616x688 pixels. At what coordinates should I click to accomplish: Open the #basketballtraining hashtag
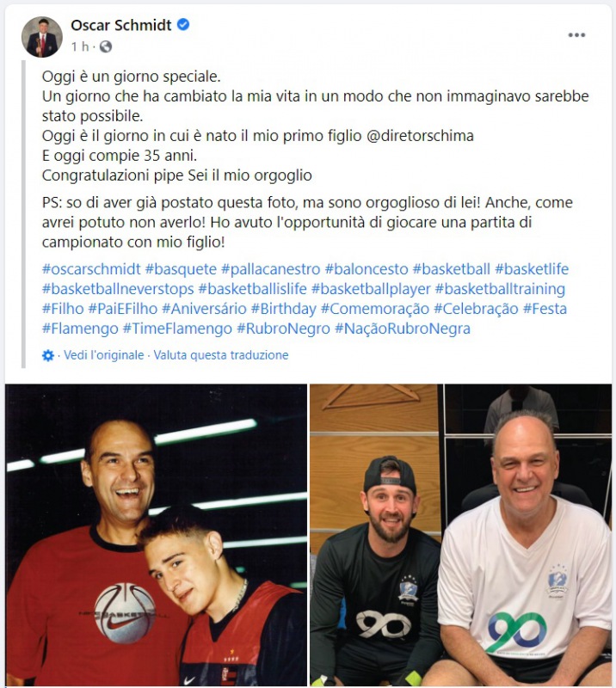tap(500, 289)
